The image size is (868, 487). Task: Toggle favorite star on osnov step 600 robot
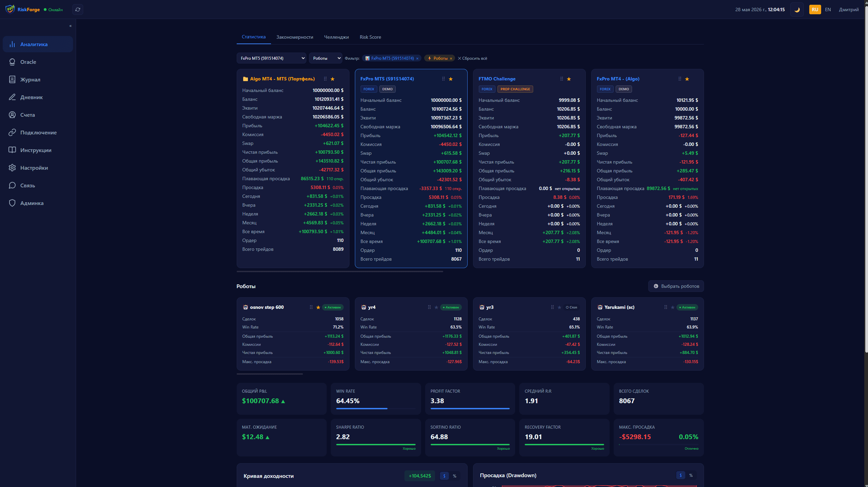pos(318,307)
